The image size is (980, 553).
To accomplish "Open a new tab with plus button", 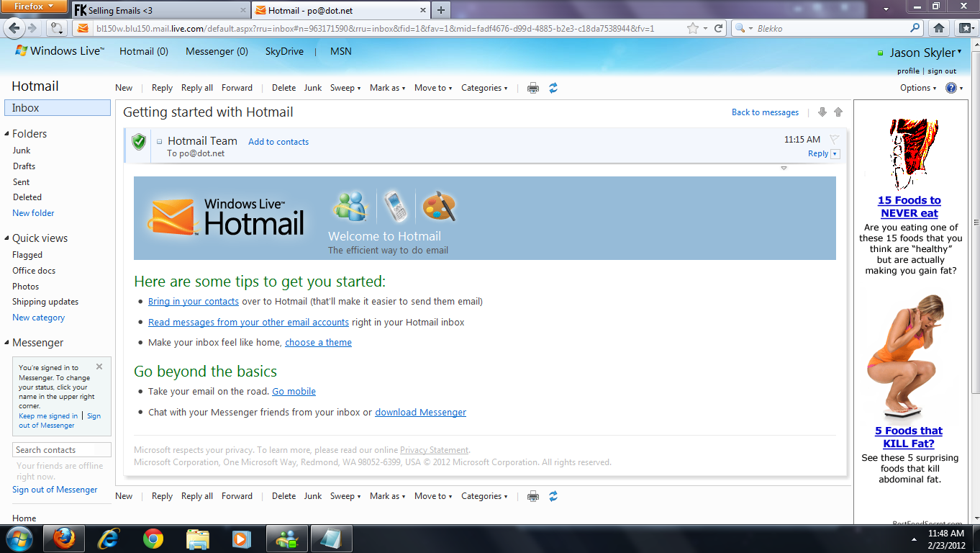I will click(440, 10).
